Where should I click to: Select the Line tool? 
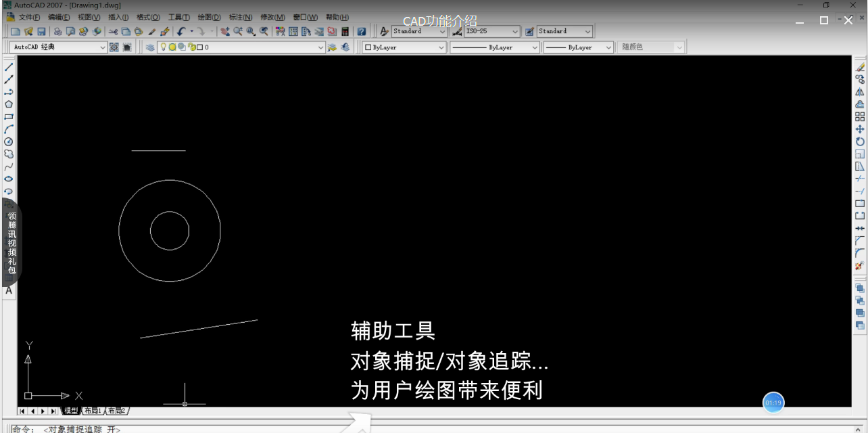8,66
